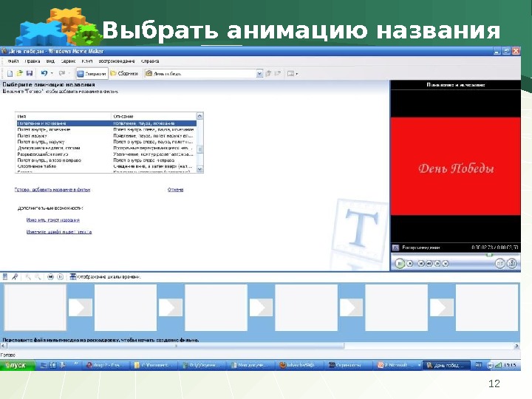
Task: Open the Файл menu
Action: [13, 61]
